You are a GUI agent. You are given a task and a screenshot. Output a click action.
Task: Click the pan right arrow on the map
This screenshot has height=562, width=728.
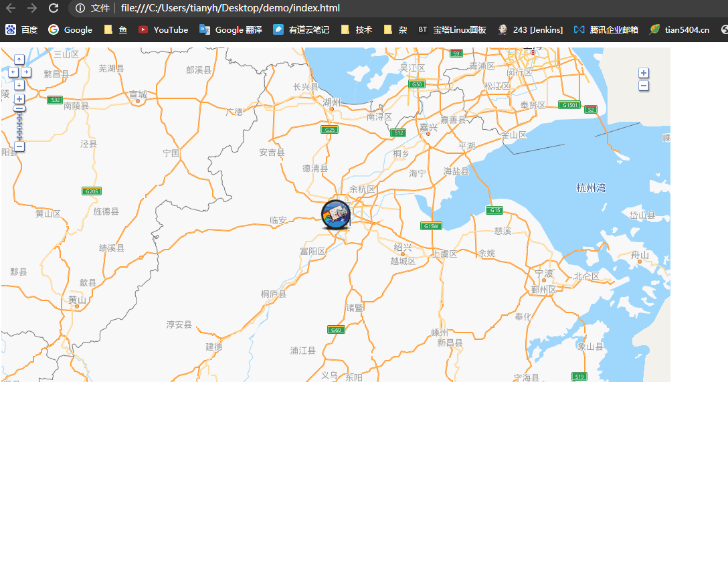[x=25, y=72]
